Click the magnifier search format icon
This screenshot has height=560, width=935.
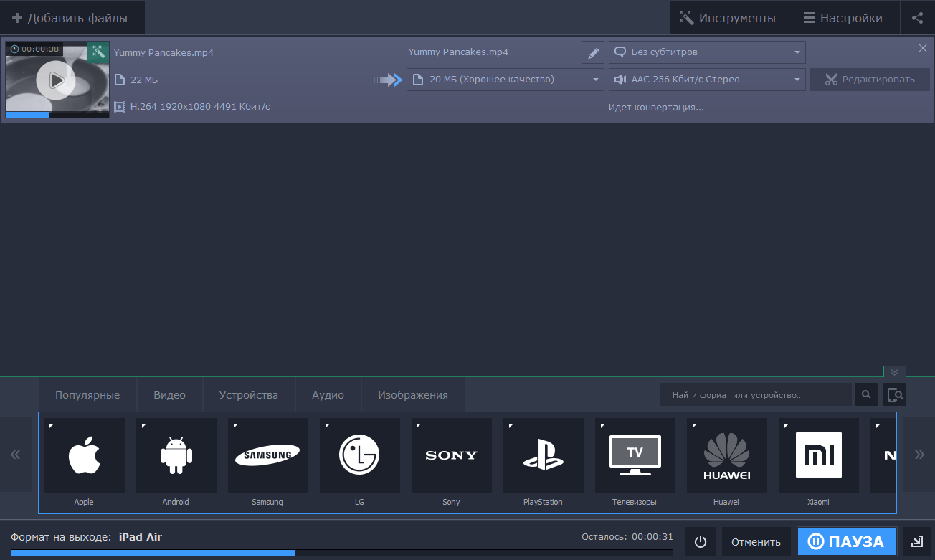[x=866, y=394]
